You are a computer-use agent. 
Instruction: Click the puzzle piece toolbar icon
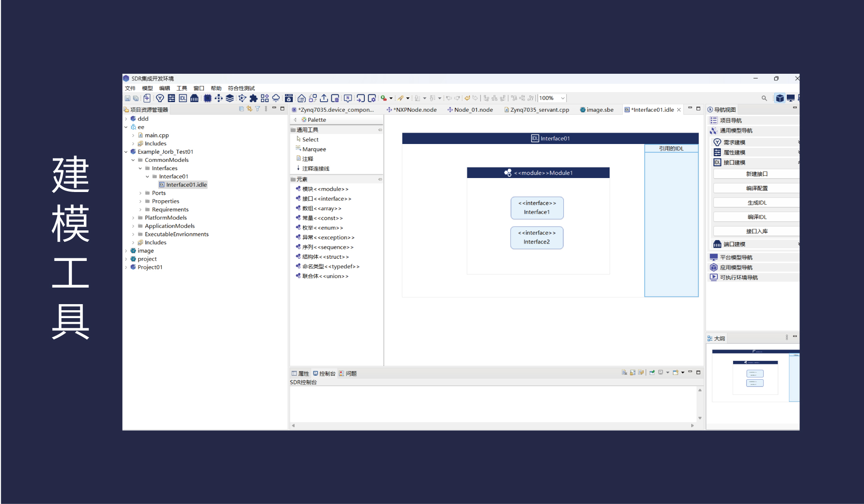pos(253,98)
